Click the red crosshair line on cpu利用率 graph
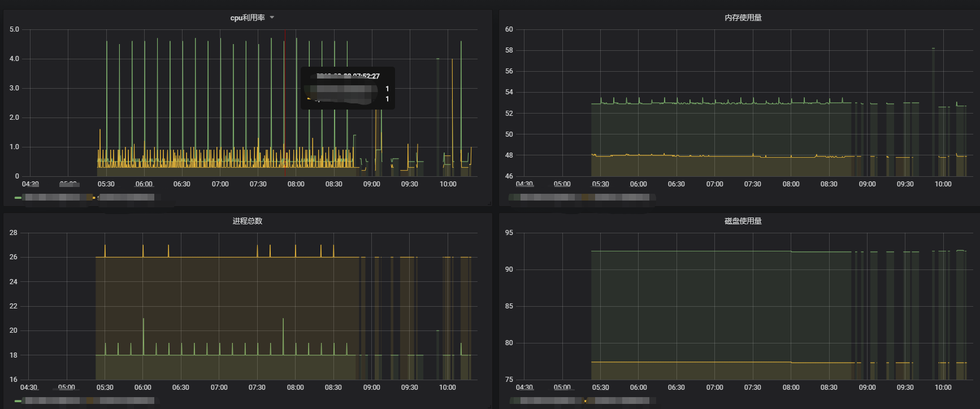 point(285,102)
